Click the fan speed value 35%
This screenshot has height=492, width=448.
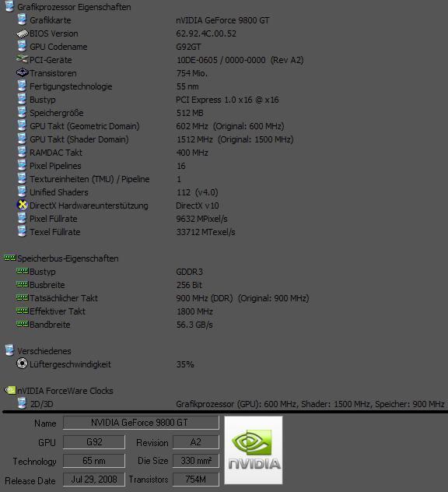[185, 364]
